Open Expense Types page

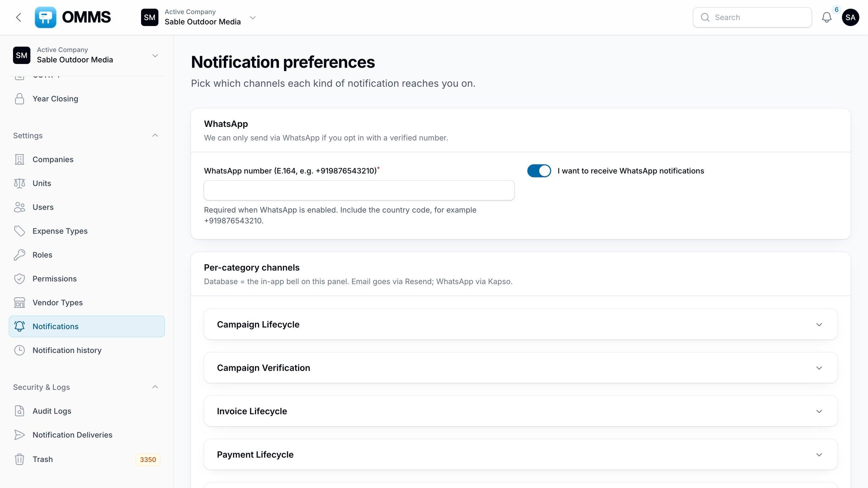87,231
